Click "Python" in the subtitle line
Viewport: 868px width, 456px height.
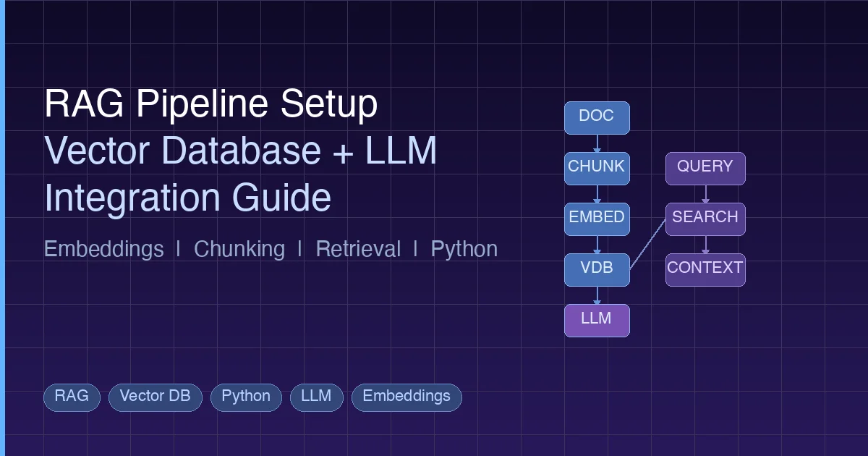tap(464, 249)
